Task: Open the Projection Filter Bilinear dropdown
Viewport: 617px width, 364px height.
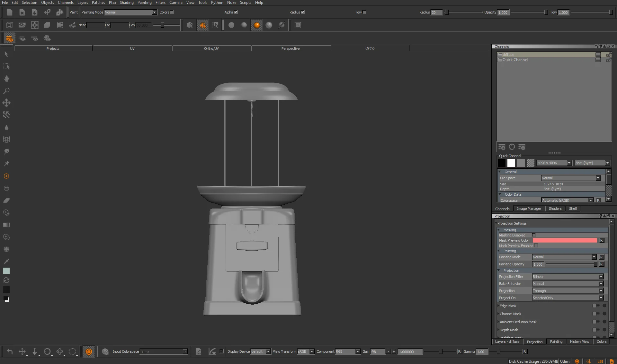Action: [568, 277]
